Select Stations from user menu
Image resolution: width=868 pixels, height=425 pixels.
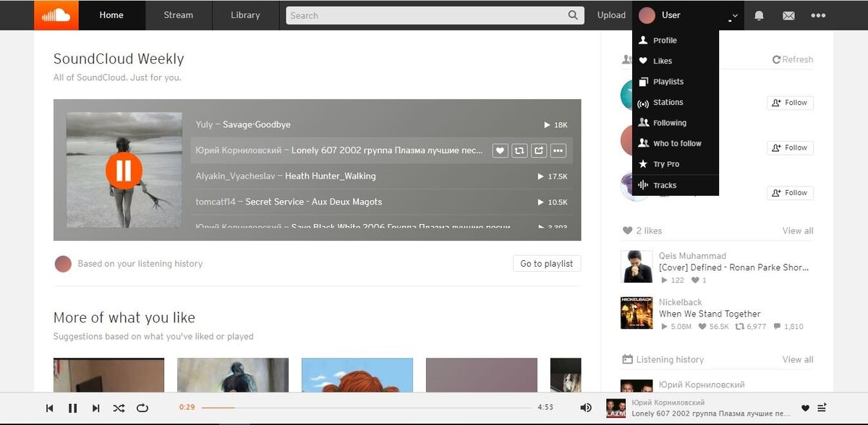click(x=676, y=102)
